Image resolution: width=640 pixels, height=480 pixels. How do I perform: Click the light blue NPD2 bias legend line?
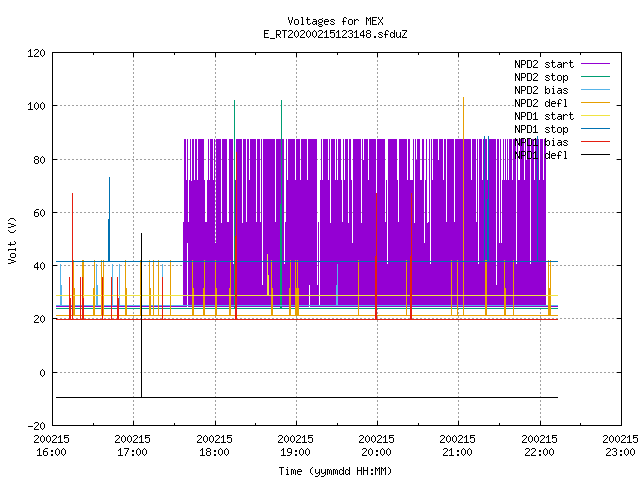[595, 90]
